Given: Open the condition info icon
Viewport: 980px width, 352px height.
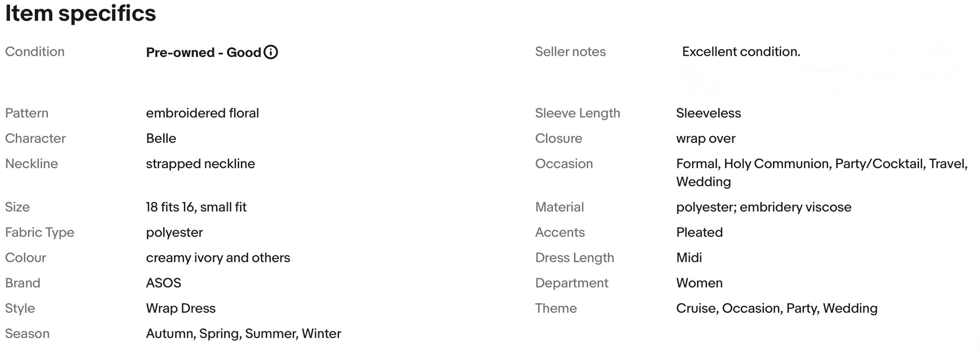Looking at the screenshot, I should pos(271,52).
